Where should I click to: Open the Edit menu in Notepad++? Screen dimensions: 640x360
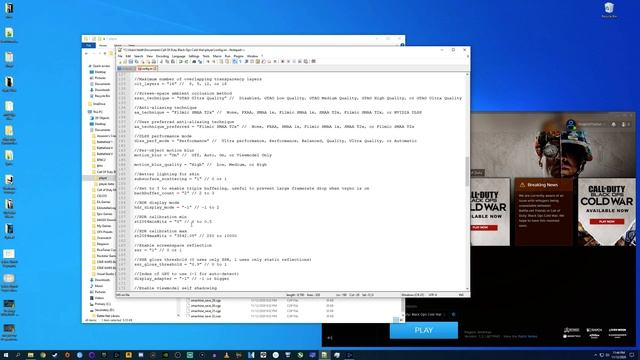coord(128,56)
